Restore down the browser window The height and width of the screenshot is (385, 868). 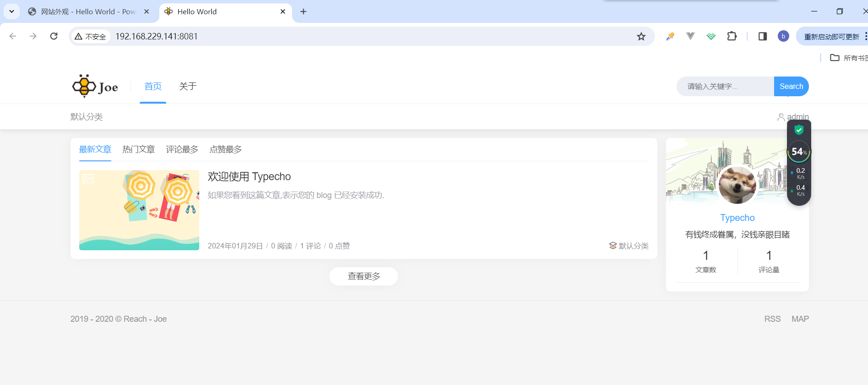click(x=840, y=11)
